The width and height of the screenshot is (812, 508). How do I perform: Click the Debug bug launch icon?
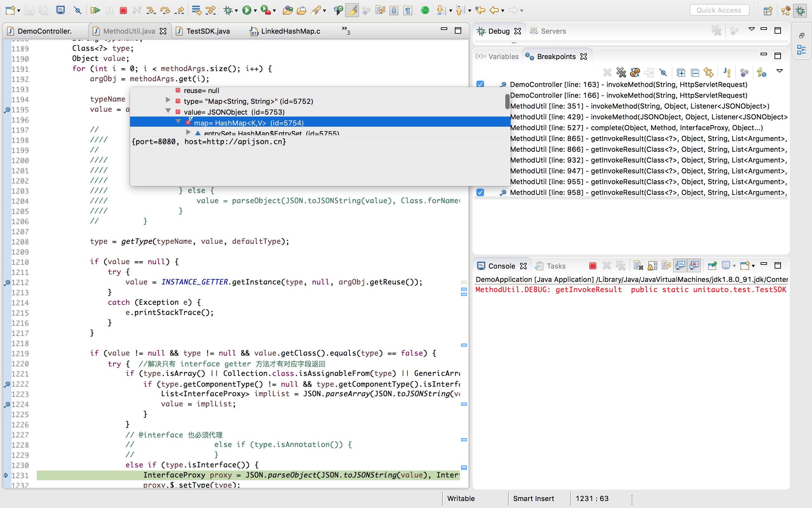(x=228, y=10)
